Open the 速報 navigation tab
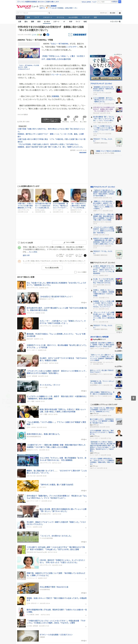The height and width of the screenshot is (644, 138). [28, 17]
